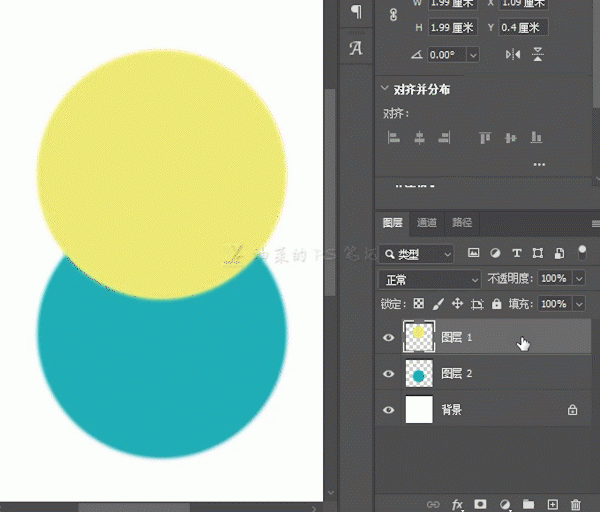Align horizontal centers
This screenshot has height=512, width=600.
(419, 137)
